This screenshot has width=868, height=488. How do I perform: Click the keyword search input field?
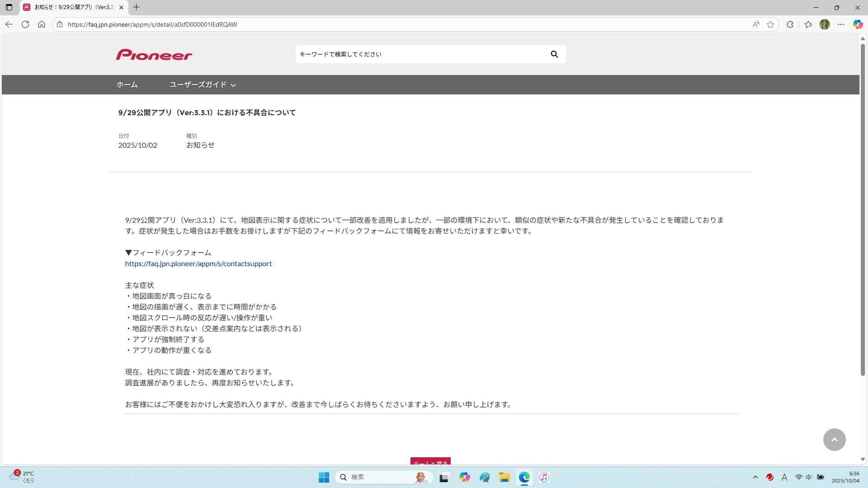(x=420, y=54)
